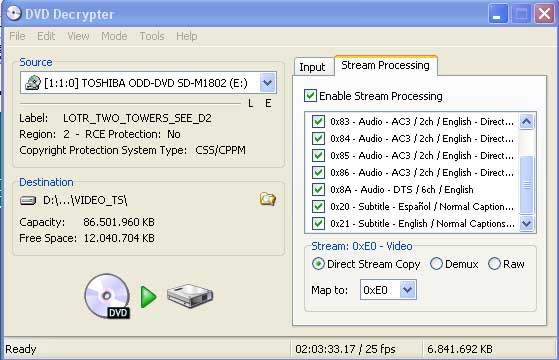Click the Capacity value 86.501.960 KB
This screenshot has height=360, width=559.
119,222
